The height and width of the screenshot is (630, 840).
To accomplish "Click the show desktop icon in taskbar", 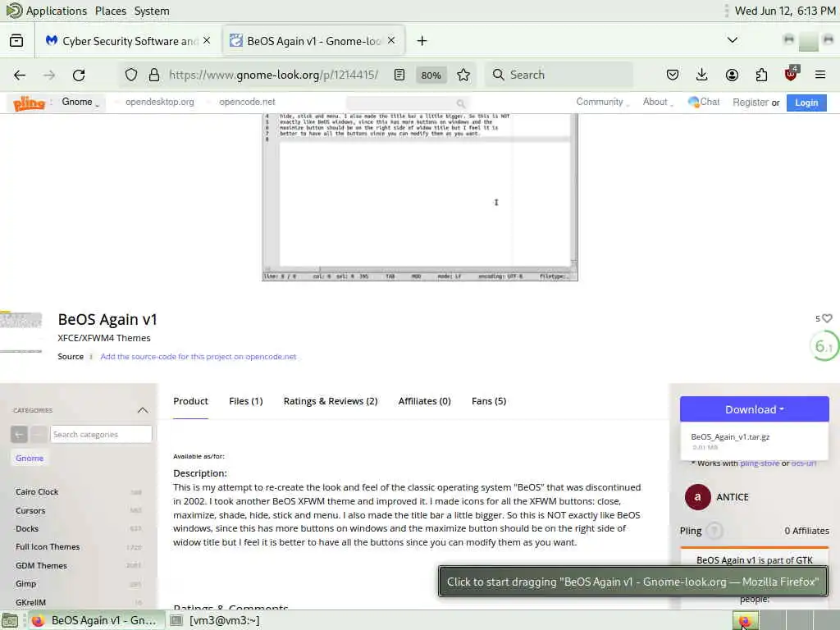I will click(10, 620).
